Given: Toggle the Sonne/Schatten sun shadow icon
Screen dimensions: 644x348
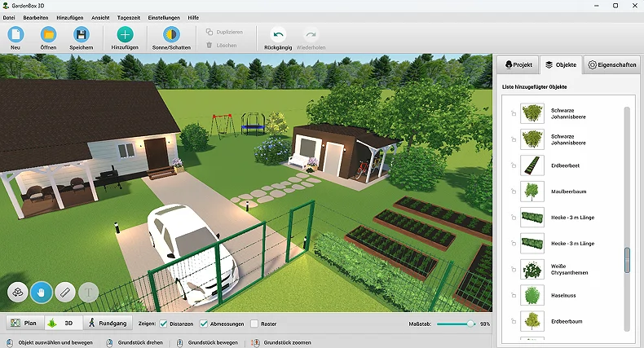Looking at the screenshot, I should (x=171, y=34).
